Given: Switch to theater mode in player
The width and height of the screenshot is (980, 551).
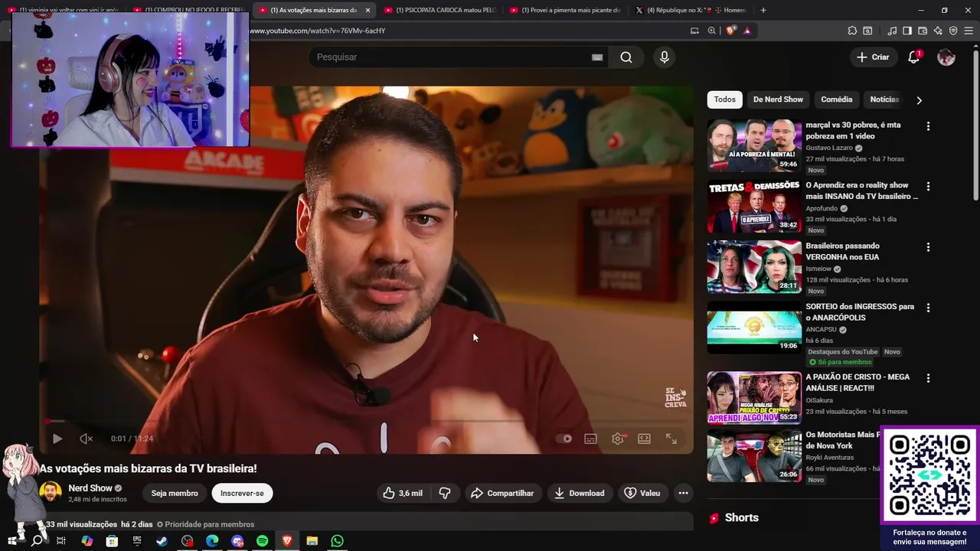Looking at the screenshot, I should tap(644, 439).
